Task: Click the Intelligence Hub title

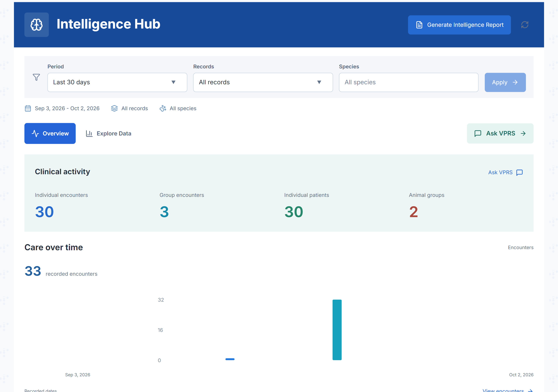Action: coord(108,24)
